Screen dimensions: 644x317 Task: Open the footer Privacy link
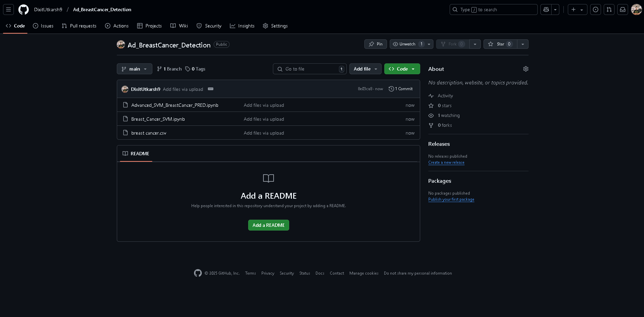click(268, 273)
